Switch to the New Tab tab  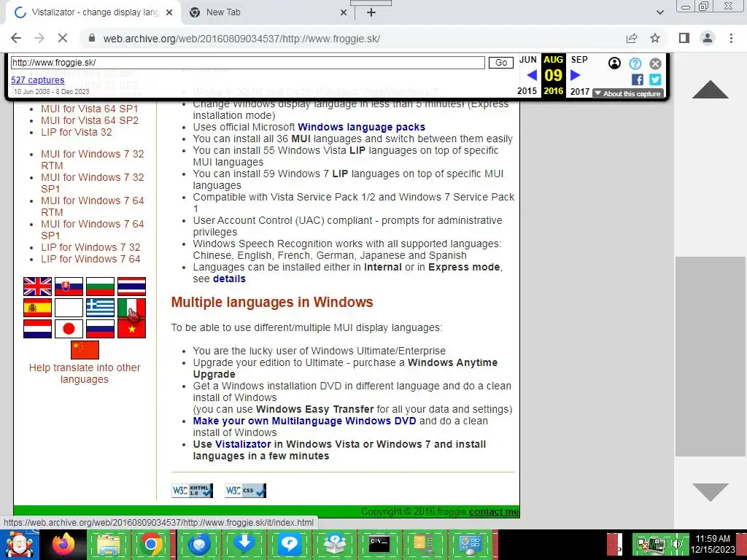click(x=267, y=12)
